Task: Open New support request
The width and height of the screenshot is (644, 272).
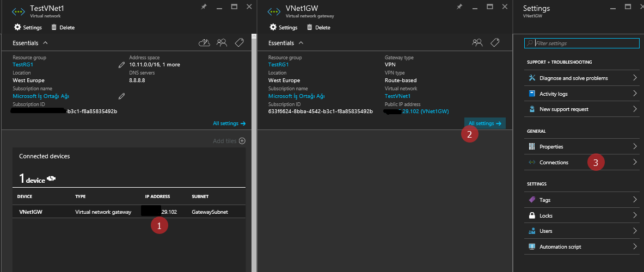Action: (582, 109)
